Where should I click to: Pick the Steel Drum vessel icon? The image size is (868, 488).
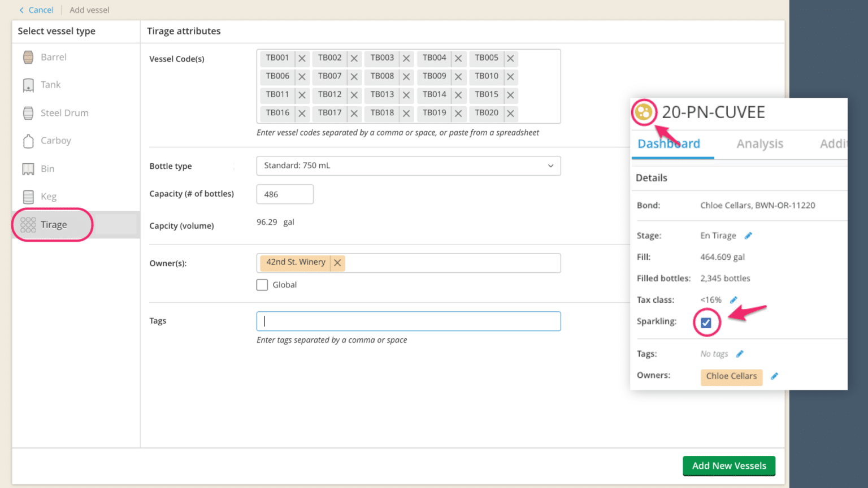click(28, 113)
